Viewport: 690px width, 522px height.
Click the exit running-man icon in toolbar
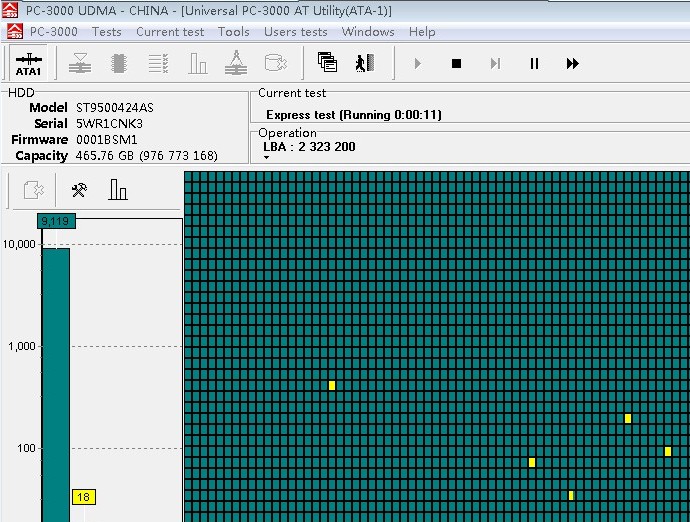(x=363, y=63)
